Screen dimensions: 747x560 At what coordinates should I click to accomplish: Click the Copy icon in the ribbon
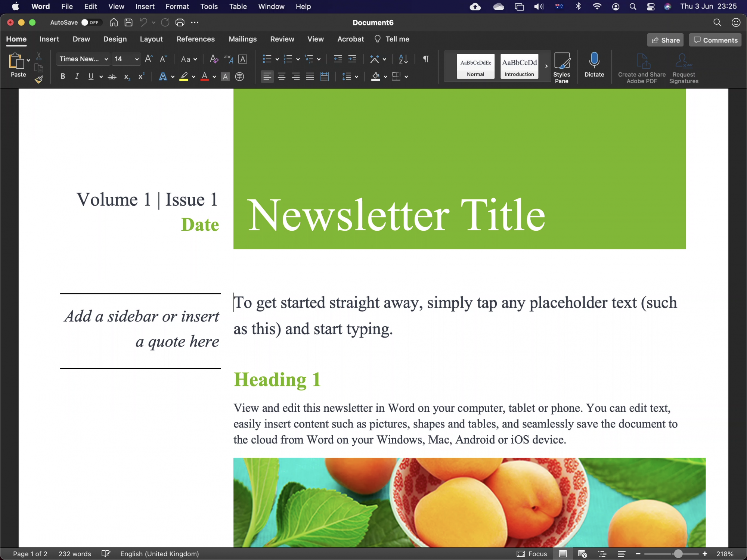[x=39, y=68]
